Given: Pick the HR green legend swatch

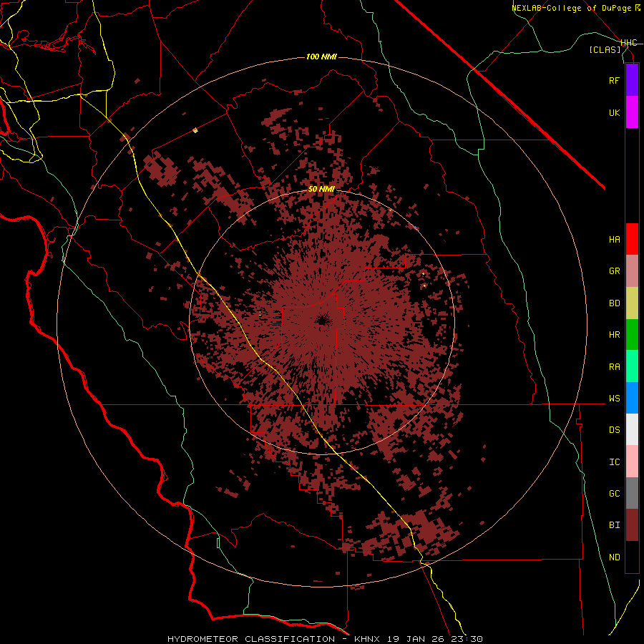Looking at the screenshot, I should click(632, 334).
